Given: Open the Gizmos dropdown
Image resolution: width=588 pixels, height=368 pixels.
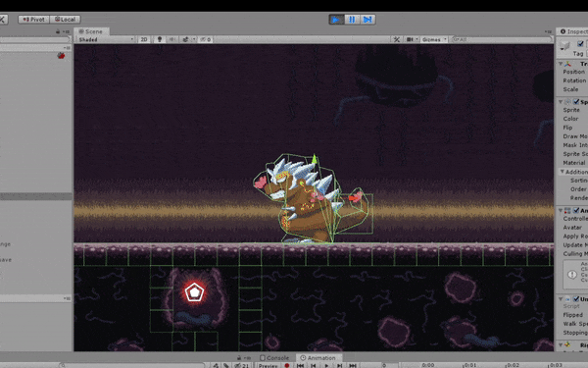Looking at the screenshot, I should [434, 39].
